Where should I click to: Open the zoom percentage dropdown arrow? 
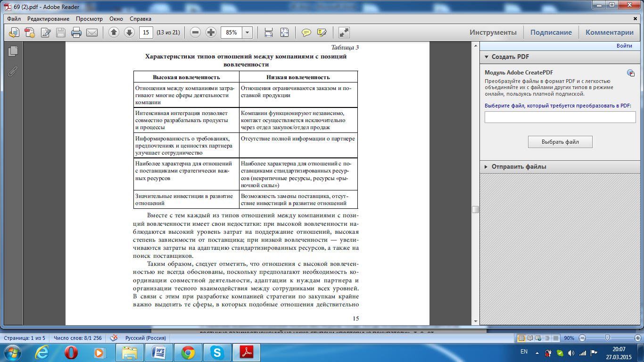click(x=248, y=33)
